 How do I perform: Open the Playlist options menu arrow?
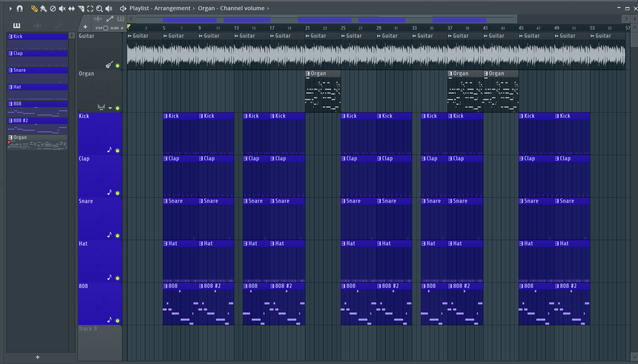[10, 8]
